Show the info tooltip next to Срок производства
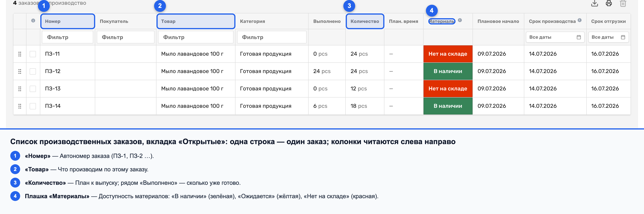Viewport: 644px width, 214px height. [x=579, y=20]
